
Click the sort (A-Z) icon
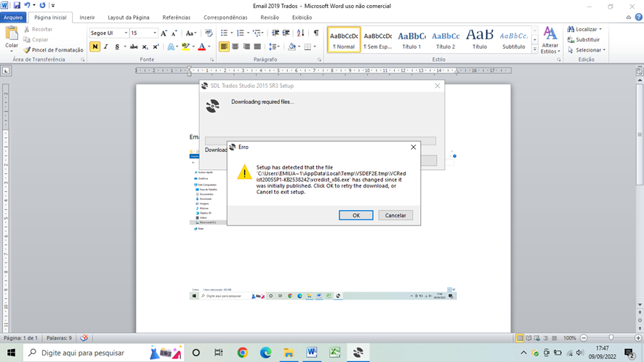point(301,33)
